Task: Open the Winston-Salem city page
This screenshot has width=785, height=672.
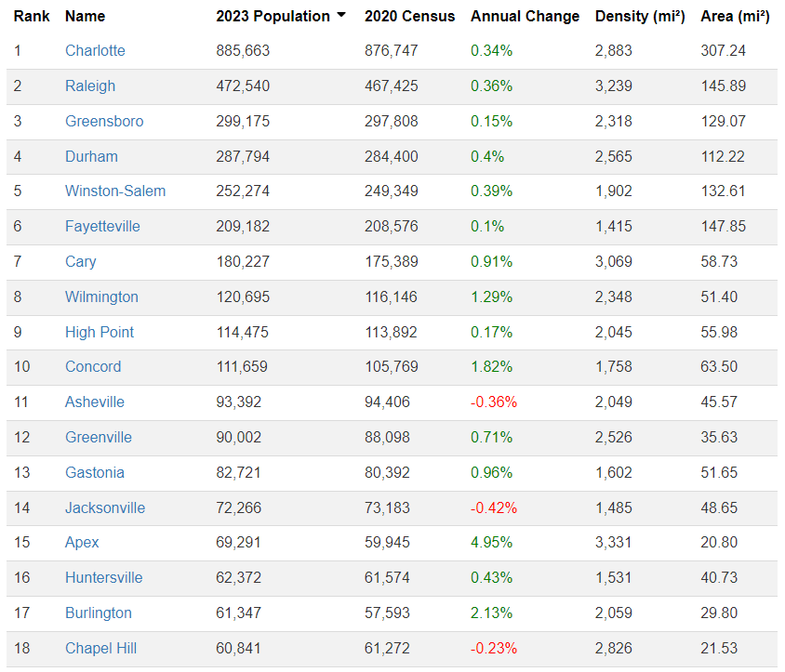Action: 115,191
